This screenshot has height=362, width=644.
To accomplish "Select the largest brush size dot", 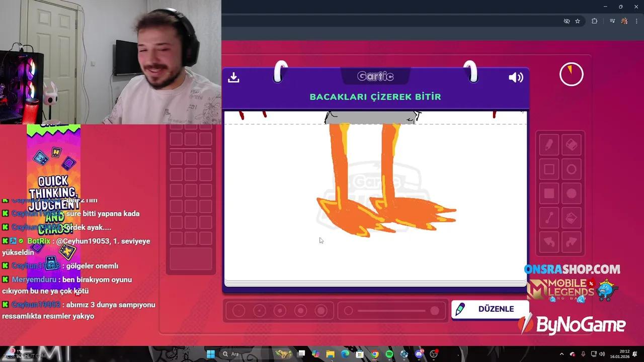I will click(321, 311).
